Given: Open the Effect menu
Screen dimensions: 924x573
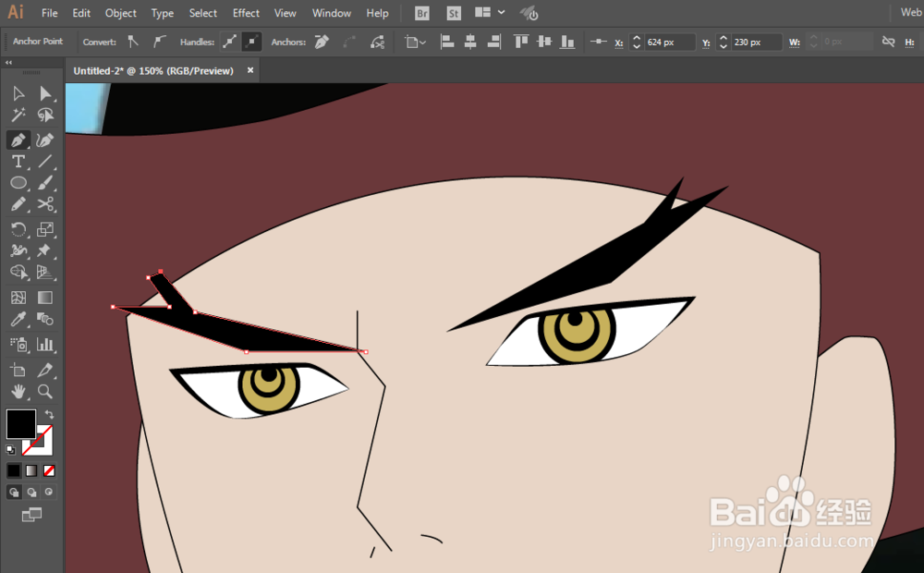Looking at the screenshot, I should (x=246, y=13).
